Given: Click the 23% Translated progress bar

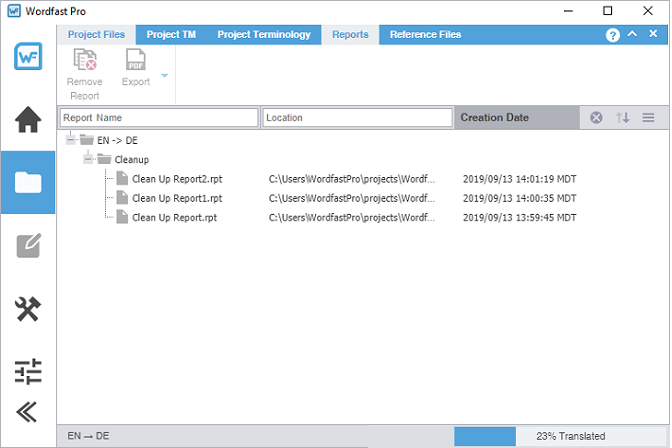Looking at the screenshot, I should pyautogui.click(x=561, y=436).
